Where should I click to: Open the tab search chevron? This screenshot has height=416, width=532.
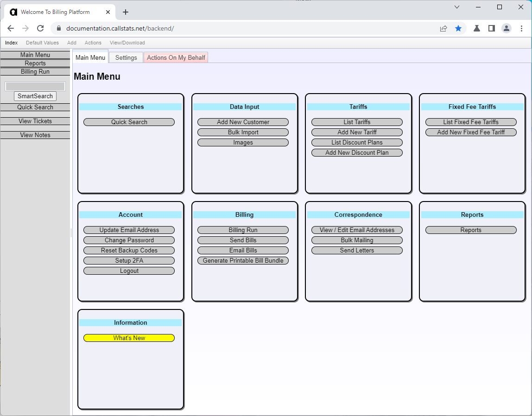click(457, 7)
